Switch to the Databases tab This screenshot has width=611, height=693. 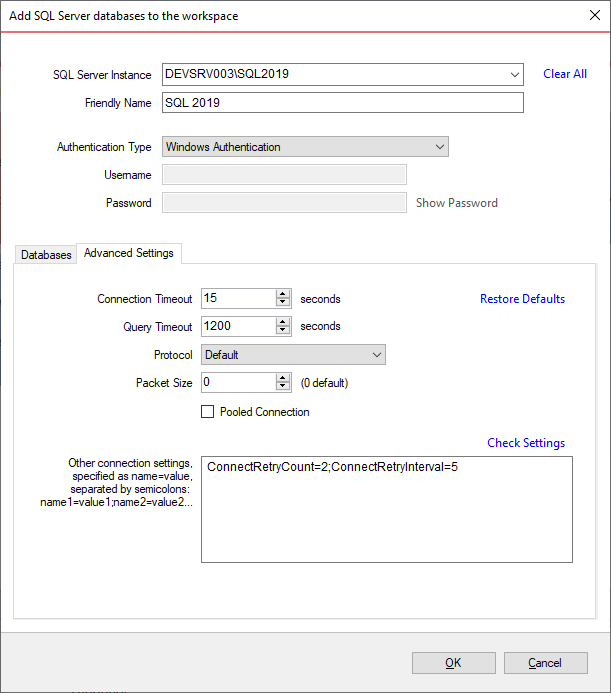pyautogui.click(x=46, y=255)
